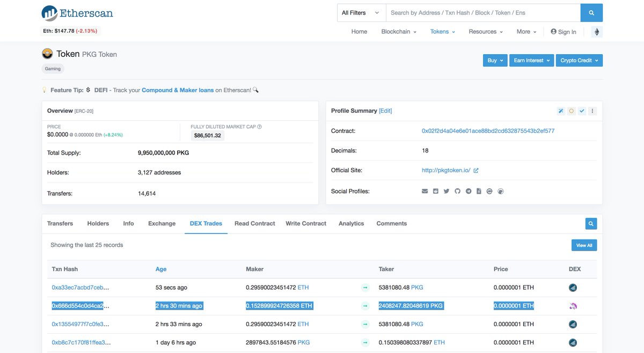
Task: Open the whitepaper document icon
Action: click(x=479, y=191)
